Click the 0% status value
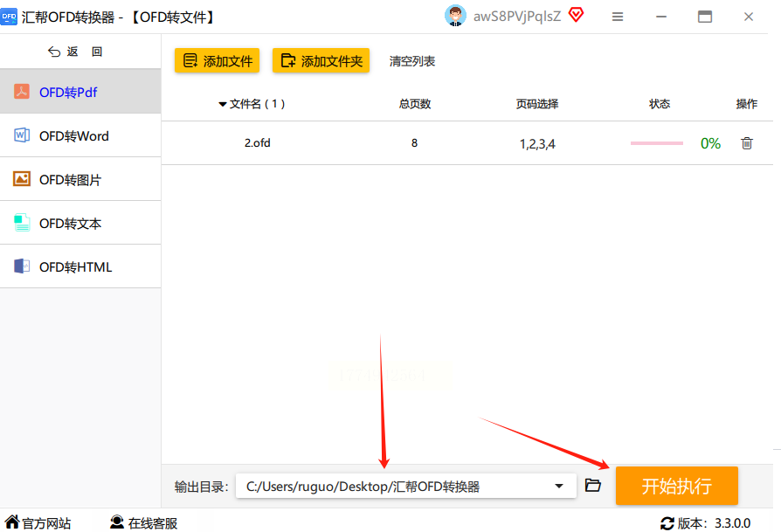This screenshot has height=532, width=781. (710, 144)
